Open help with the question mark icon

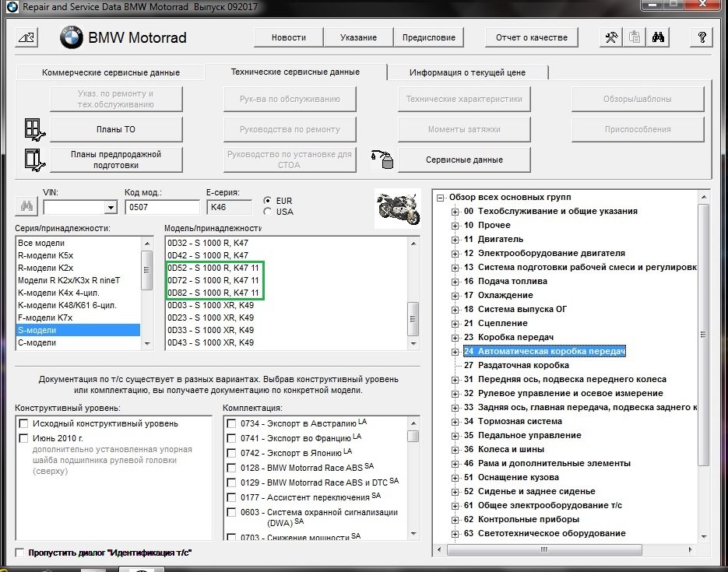[x=702, y=37]
